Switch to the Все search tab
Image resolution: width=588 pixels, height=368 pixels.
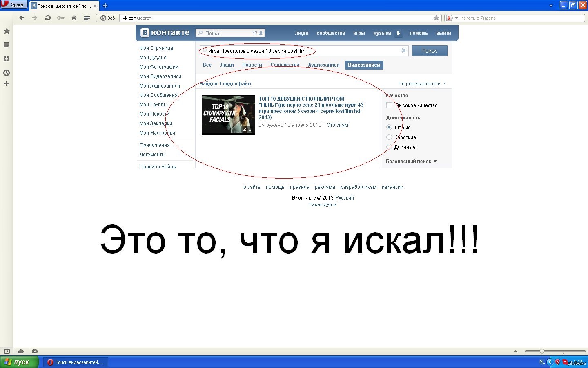pyautogui.click(x=207, y=65)
